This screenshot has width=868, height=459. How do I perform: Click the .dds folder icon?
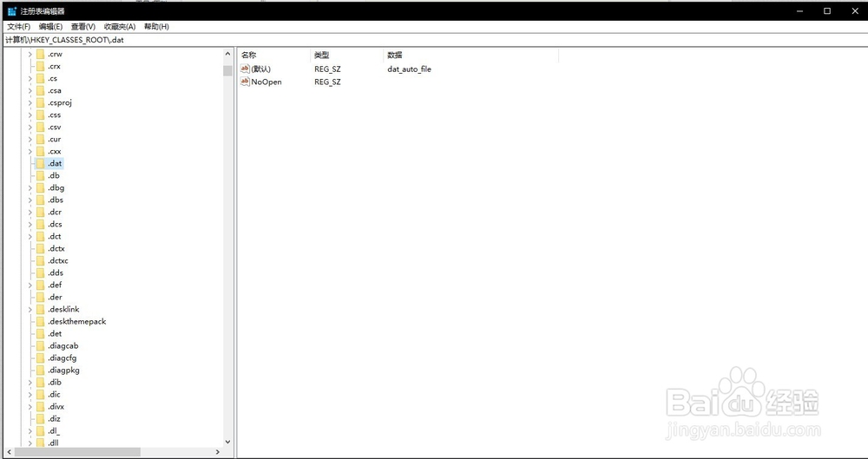[x=40, y=273]
